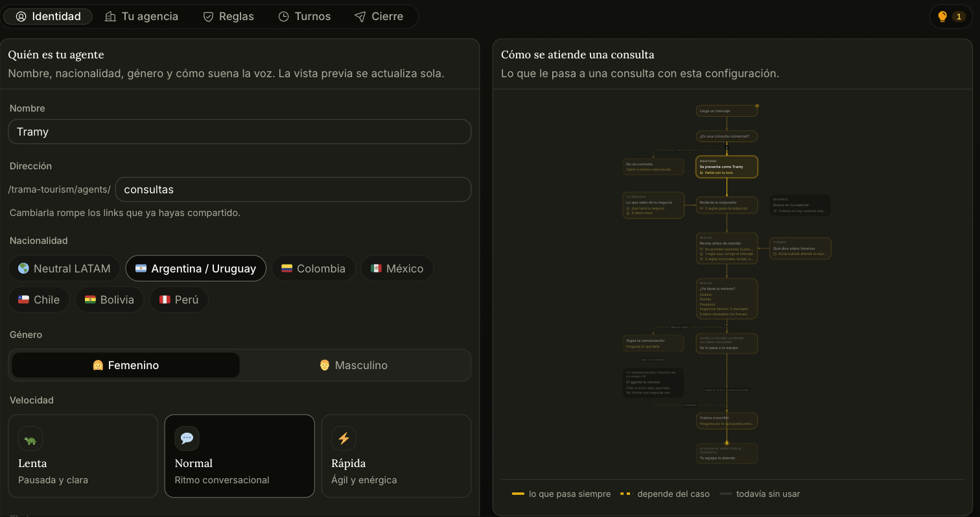Click the 'depende del caso' legend entry
The height and width of the screenshot is (517, 980).
coord(665,494)
